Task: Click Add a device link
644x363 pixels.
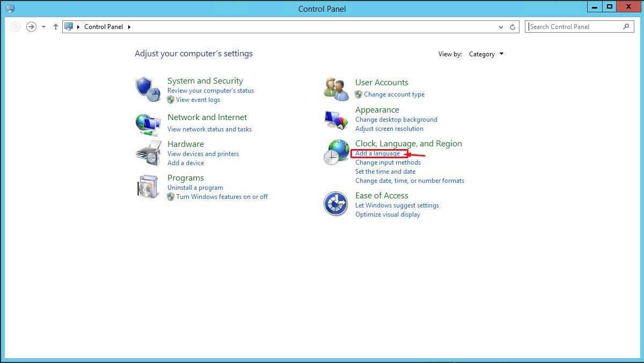Action: (x=186, y=163)
